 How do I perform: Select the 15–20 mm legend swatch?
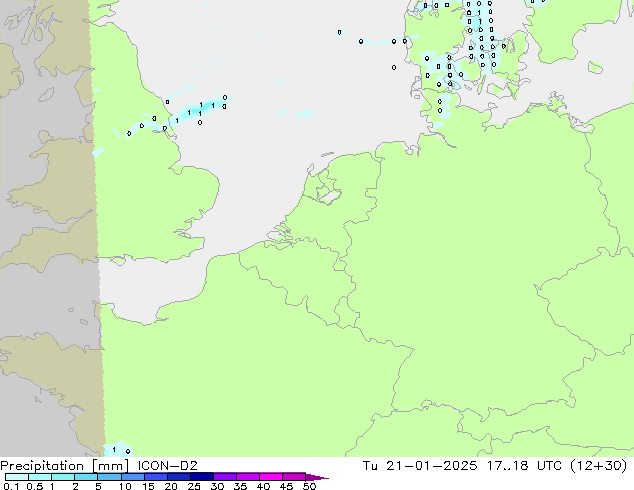coord(155,477)
